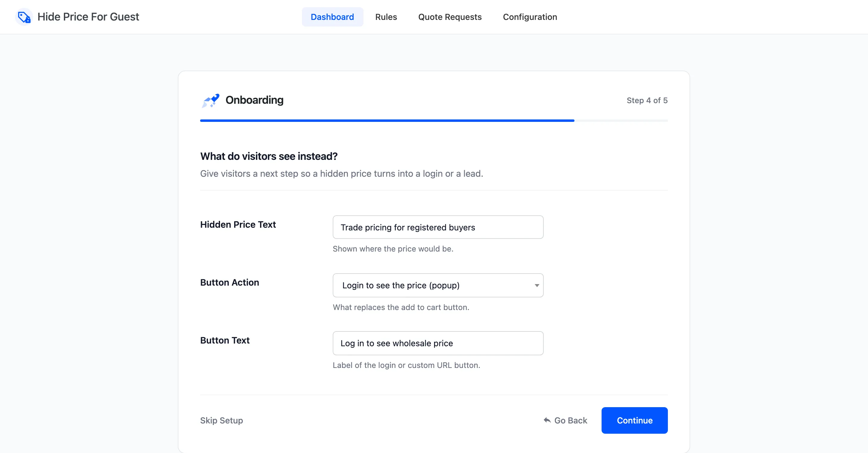This screenshot has height=453, width=868.
Task: Open the Dashboard tab
Action: point(332,17)
